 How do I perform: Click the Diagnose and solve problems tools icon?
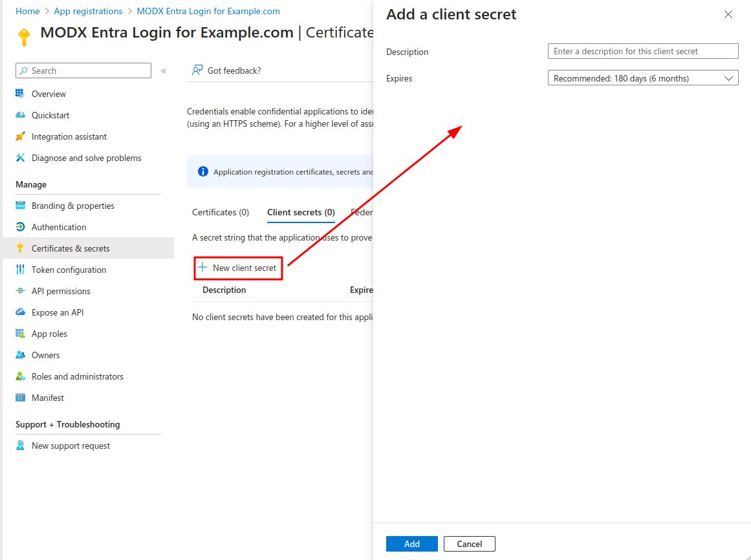pos(20,158)
